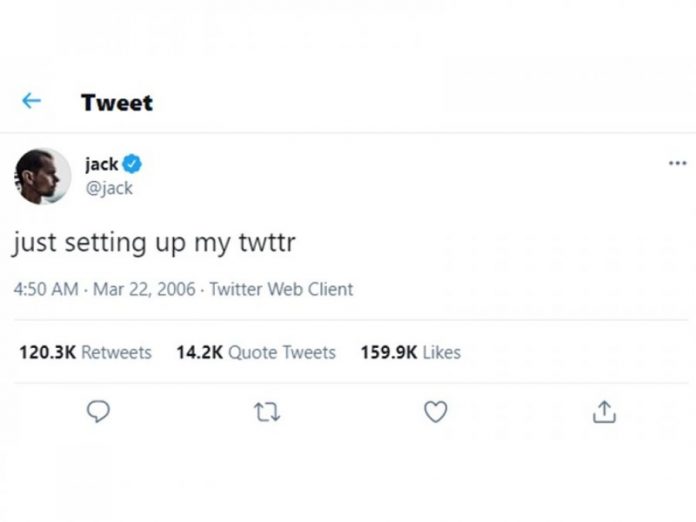Show the 14.2K Quote Tweets
This screenshot has height=522, width=696.
[x=255, y=352]
